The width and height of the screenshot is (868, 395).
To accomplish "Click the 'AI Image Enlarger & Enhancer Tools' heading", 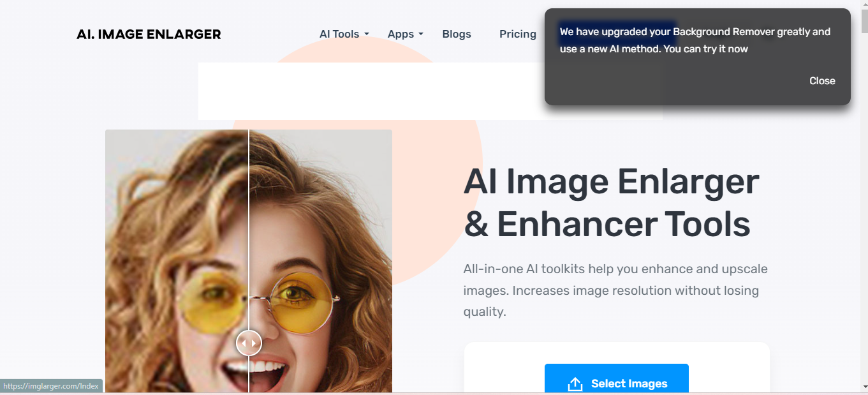I will (611, 202).
